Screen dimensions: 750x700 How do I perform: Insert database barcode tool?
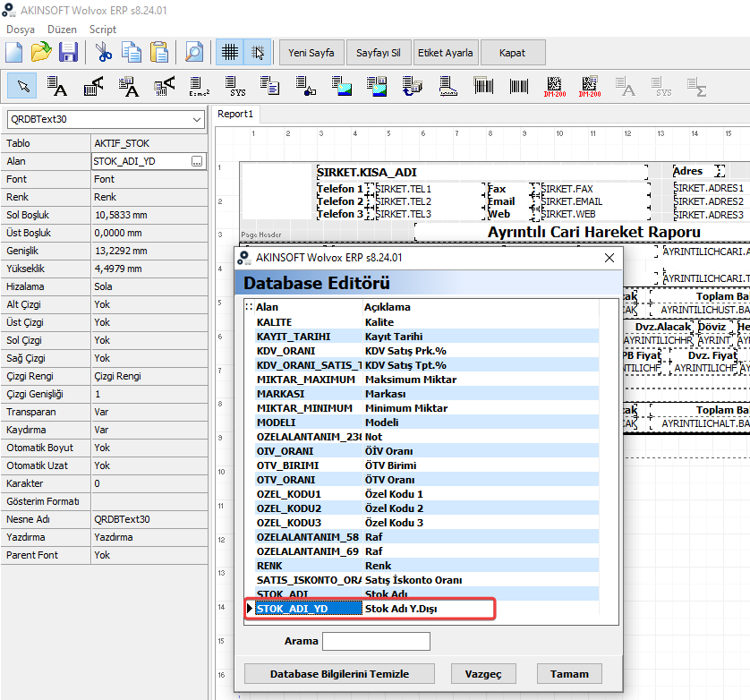[x=483, y=87]
